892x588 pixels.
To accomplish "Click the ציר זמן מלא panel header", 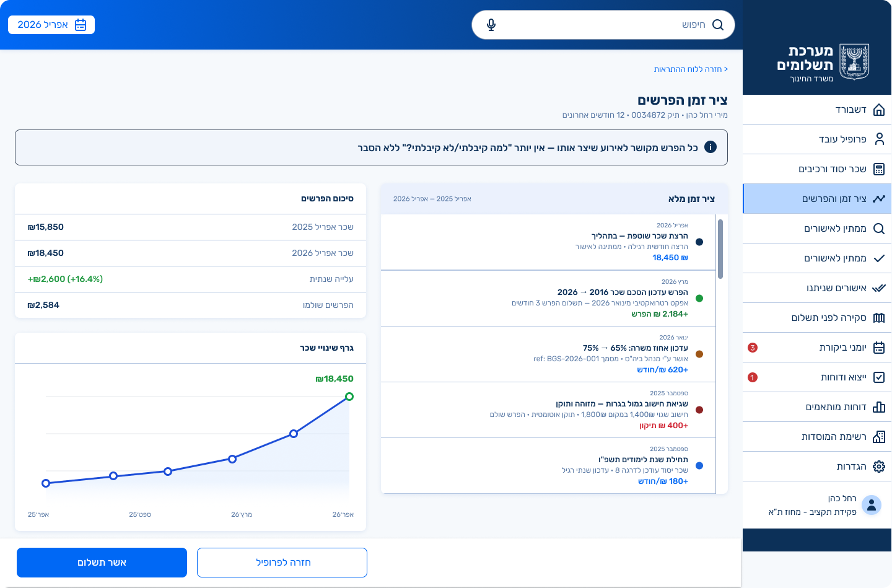I will point(554,199).
